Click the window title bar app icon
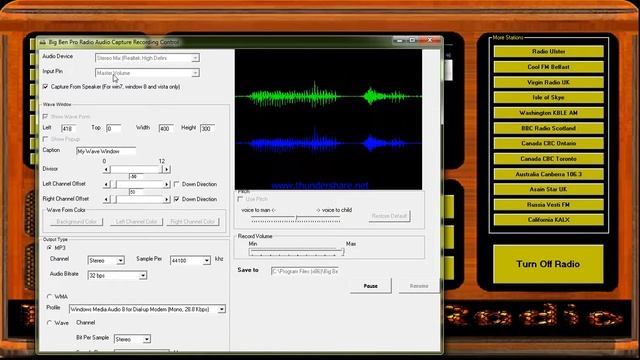The height and width of the screenshot is (360, 640). 42,42
